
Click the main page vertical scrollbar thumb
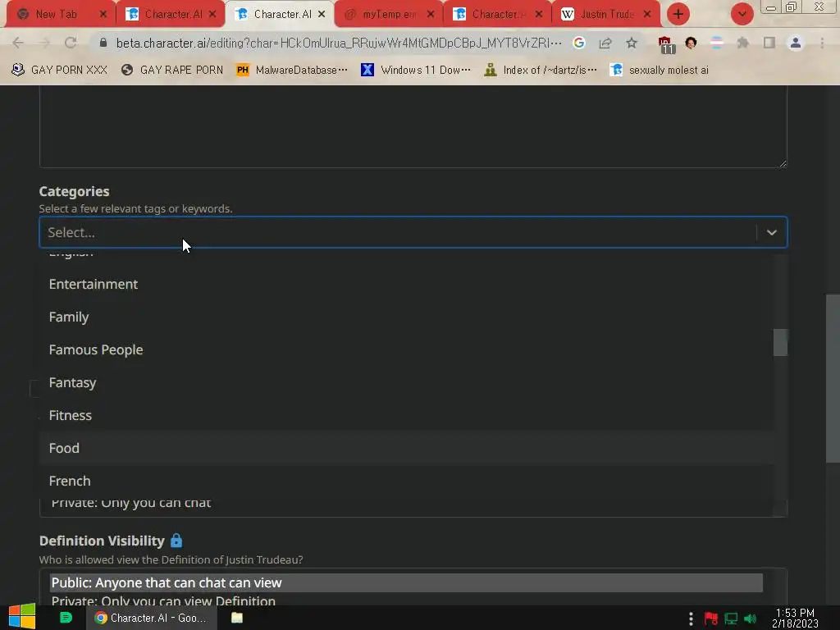click(833, 378)
